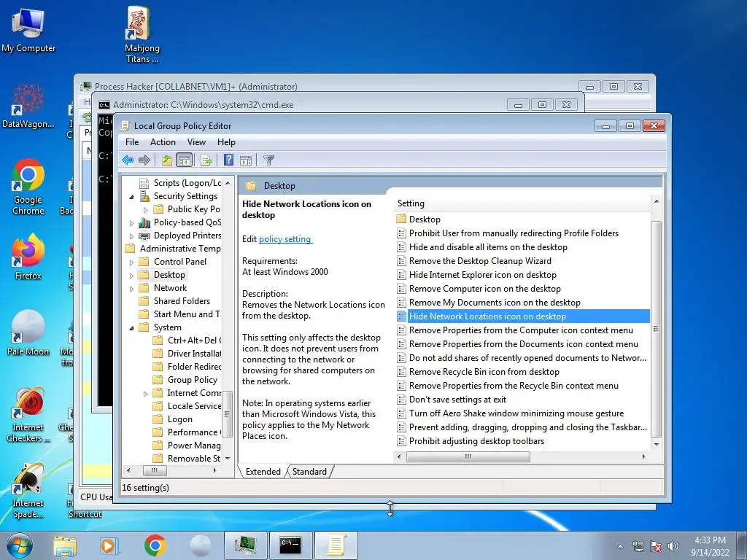The image size is (747, 560).
Task: Go back with the blue Back arrow
Action: point(128,160)
